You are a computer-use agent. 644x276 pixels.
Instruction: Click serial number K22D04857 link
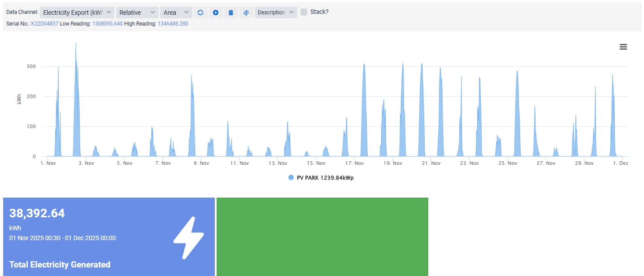(x=44, y=24)
